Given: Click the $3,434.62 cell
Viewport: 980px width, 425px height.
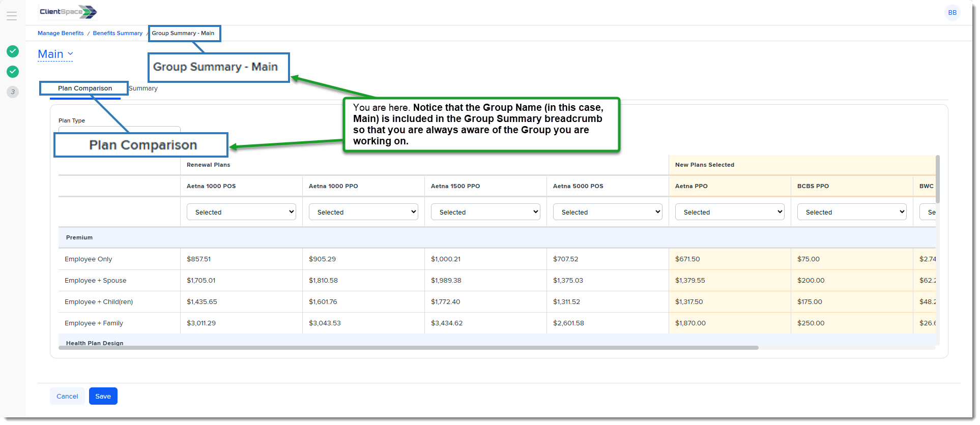Looking at the screenshot, I should coord(485,323).
